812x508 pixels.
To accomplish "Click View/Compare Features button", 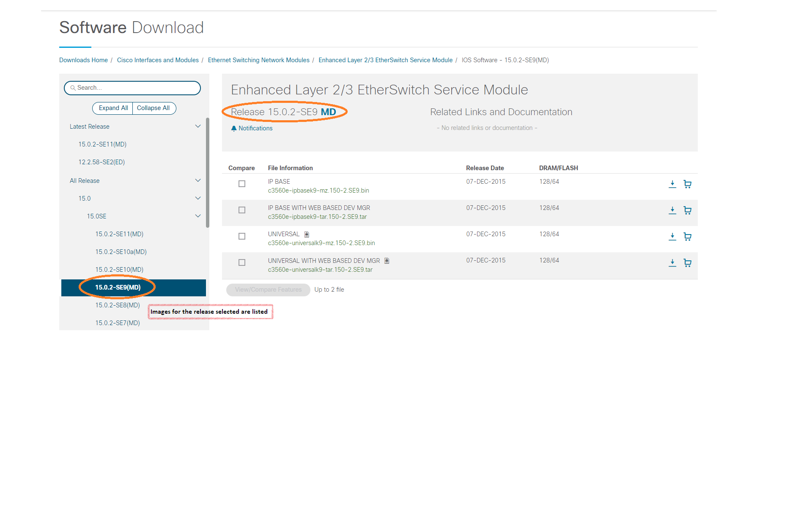I will click(x=268, y=290).
